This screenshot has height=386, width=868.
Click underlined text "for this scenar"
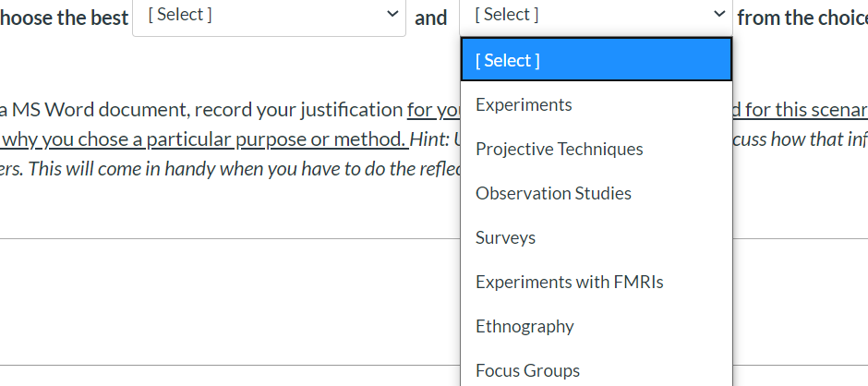pos(806,110)
